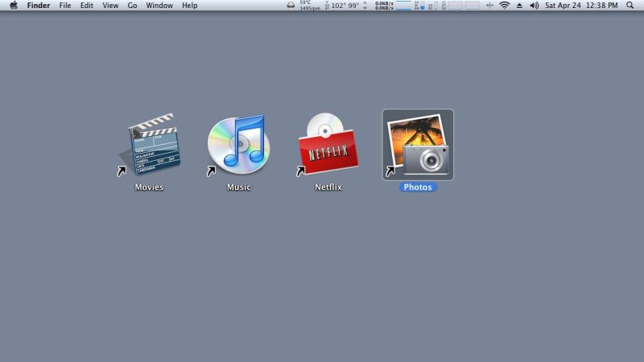Click the 59°C fan speed readout

click(x=310, y=6)
